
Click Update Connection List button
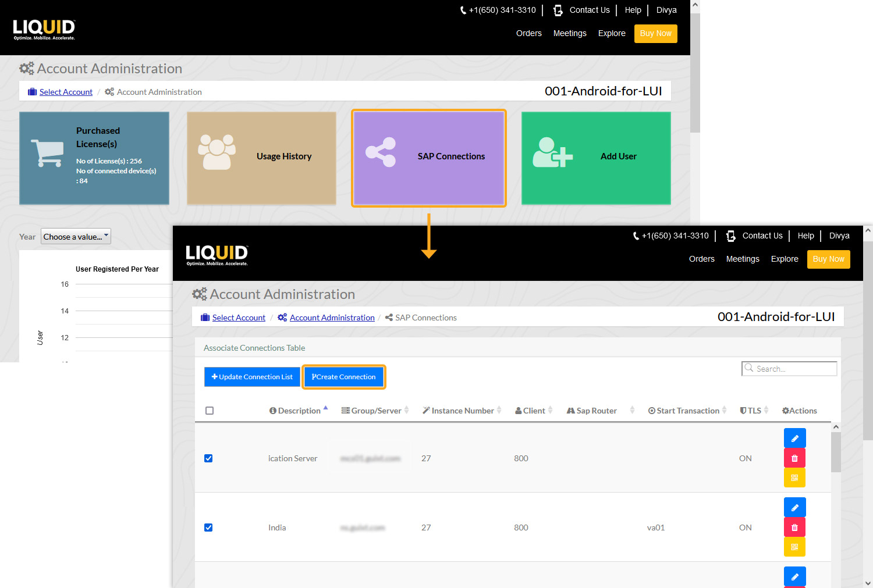pos(252,377)
